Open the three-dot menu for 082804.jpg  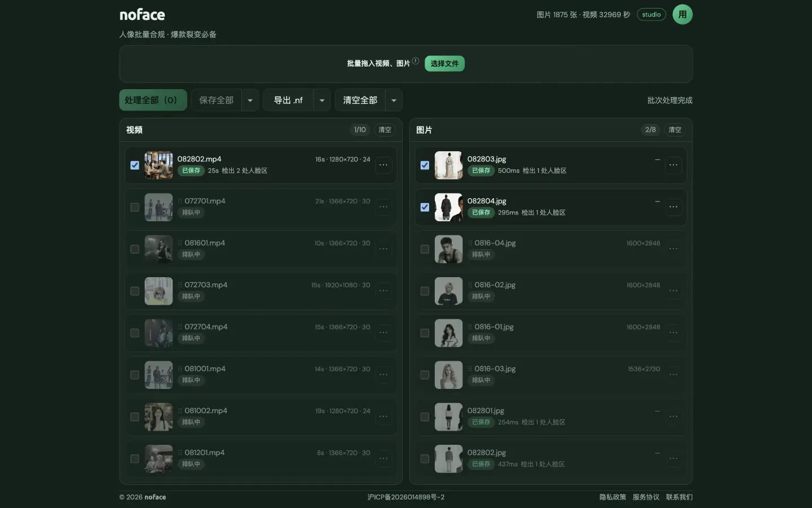pyautogui.click(x=673, y=207)
